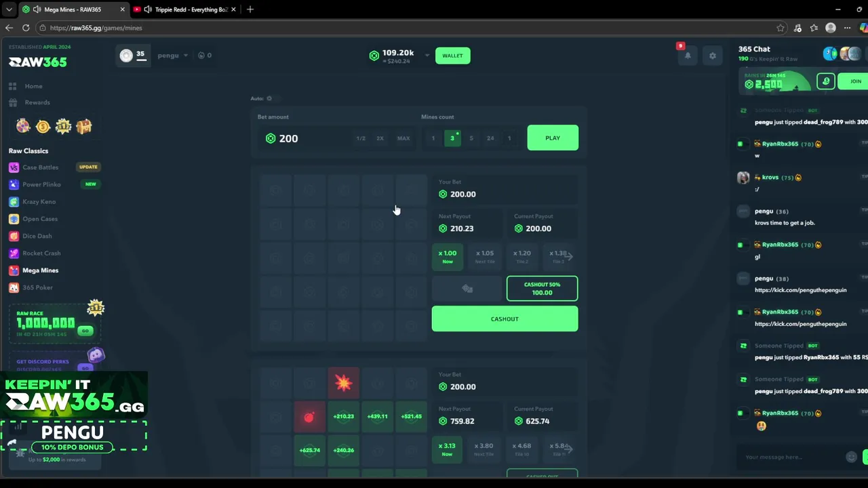Click the x 1.00 Now multiplier tile
Image resolution: width=868 pixels, height=488 pixels.
coord(448,257)
